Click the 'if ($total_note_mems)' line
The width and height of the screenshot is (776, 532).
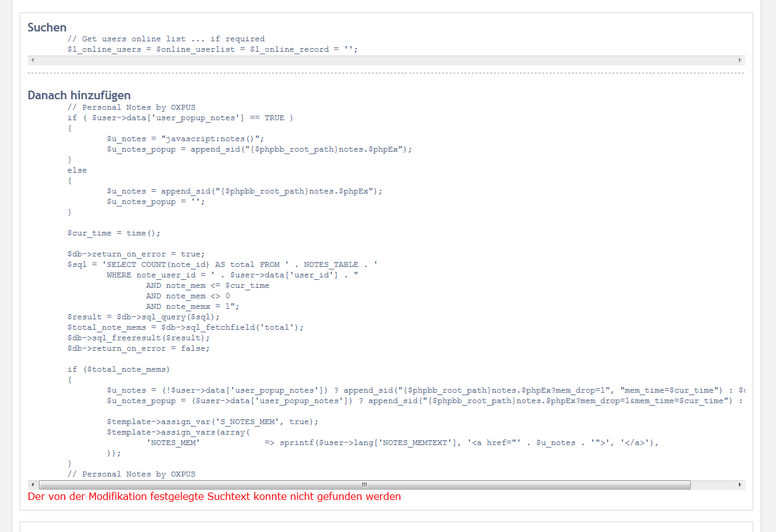click(118, 369)
